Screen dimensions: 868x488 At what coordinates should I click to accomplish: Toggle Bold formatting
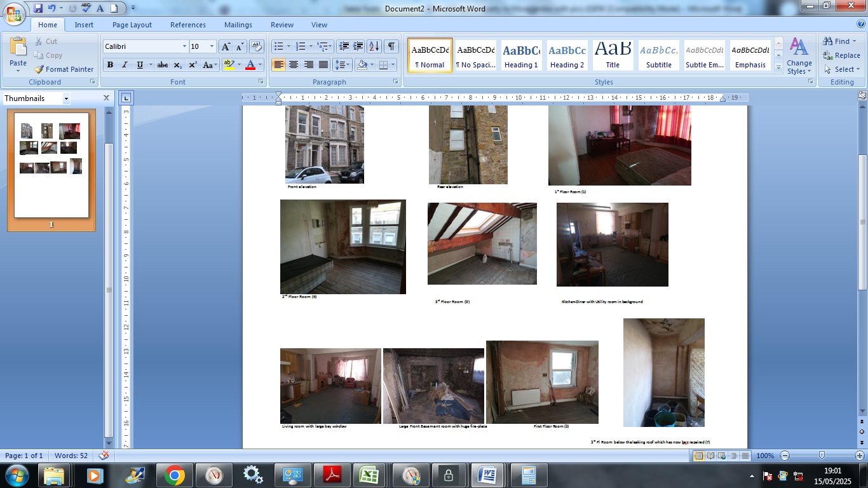[x=110, y=65]
